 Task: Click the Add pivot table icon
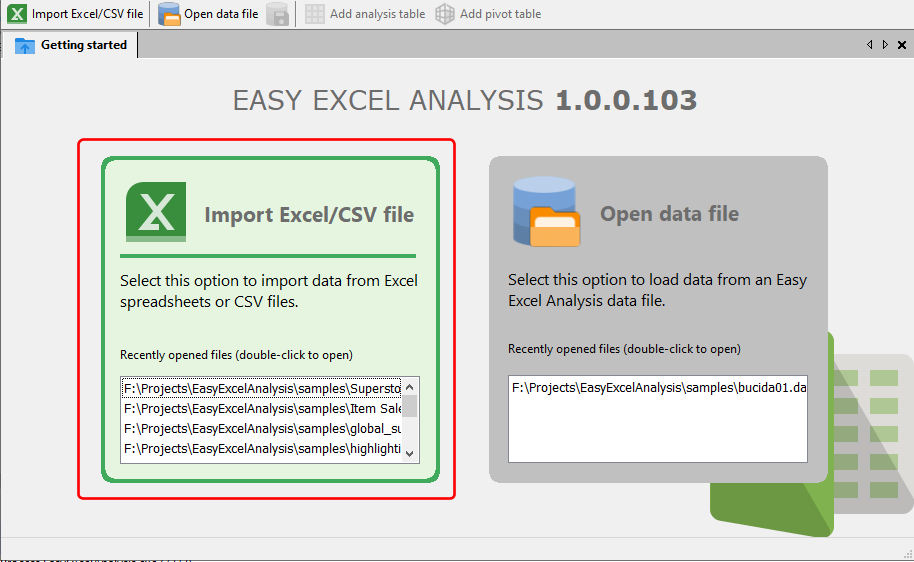click(445, 14)
